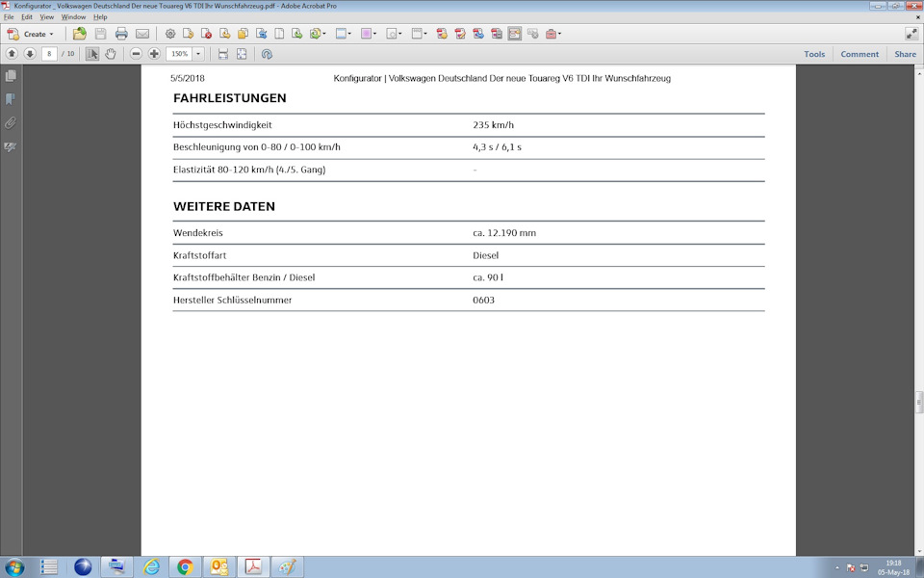Open the Edit menu
The width and height of the screenshot is (924, 578).
27,17
